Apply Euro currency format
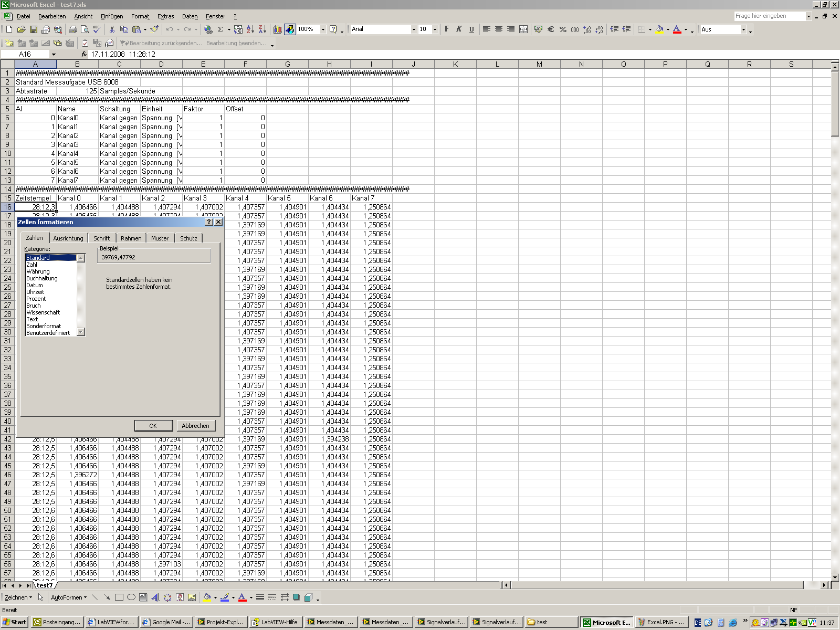Screen dimensions: 840x630 coord(551,29)
